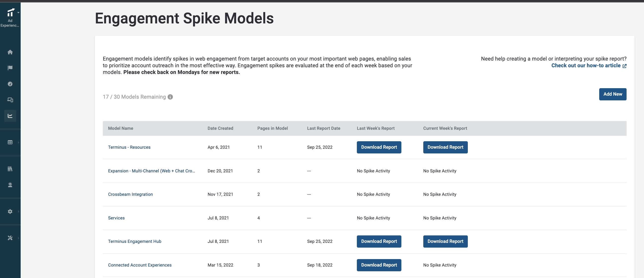Download current week's report for Terminus Engagement Hub
Viewport: 644px width, 278px height.
445,241
